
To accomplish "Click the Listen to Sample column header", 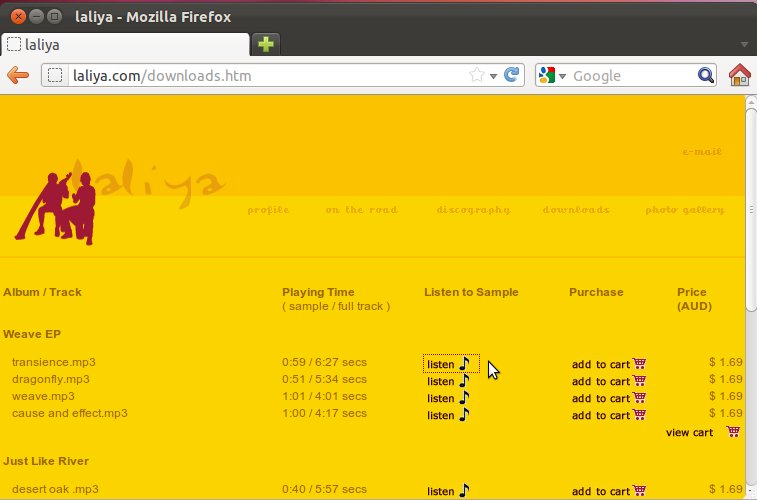I will (471, 292).
